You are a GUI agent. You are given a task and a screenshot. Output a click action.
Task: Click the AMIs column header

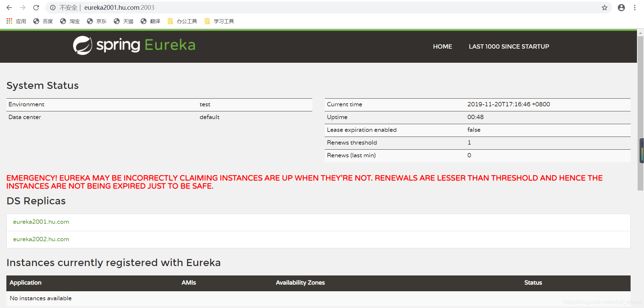tap(189, 283)
